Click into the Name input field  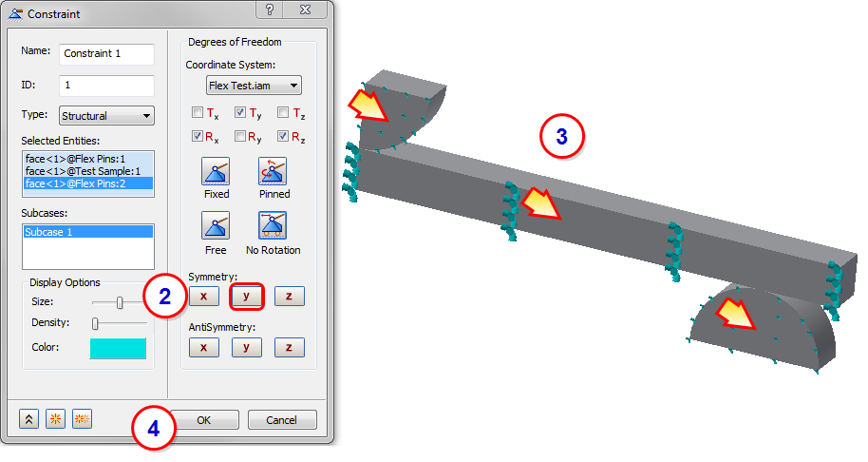point(106,54)
